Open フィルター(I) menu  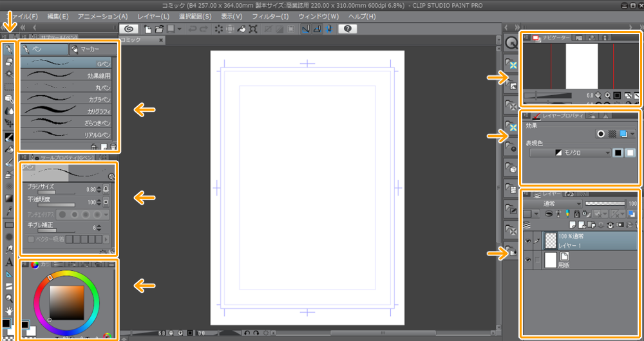tap(270, 17)
